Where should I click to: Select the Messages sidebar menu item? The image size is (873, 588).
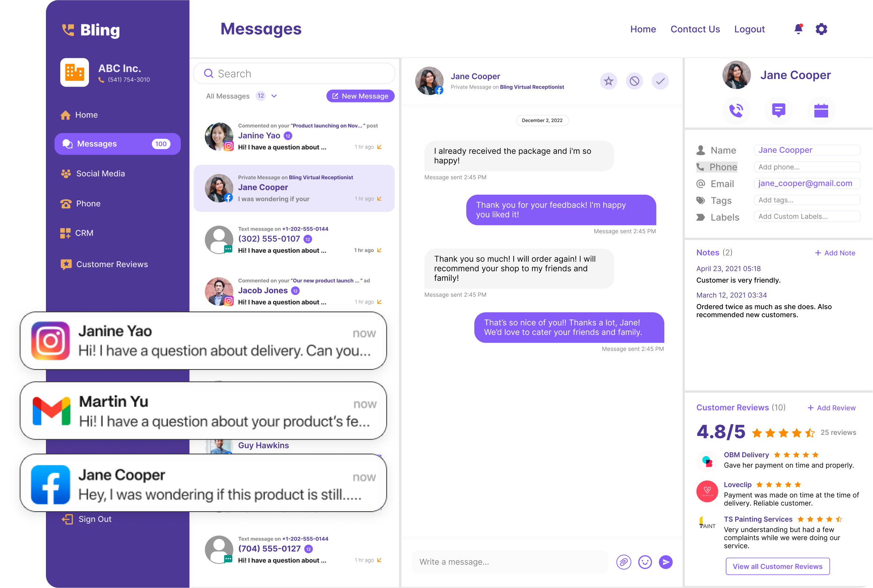[x=115, y=144]
